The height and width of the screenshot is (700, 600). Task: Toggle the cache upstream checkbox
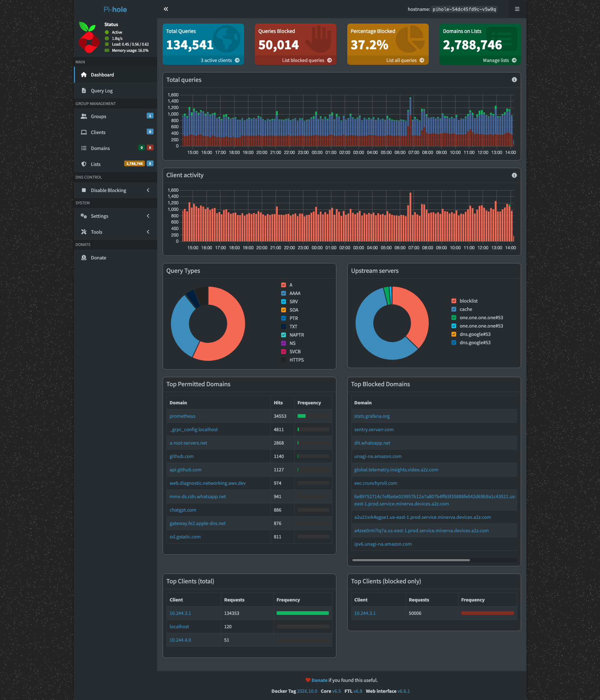click(x=454, y=309)
